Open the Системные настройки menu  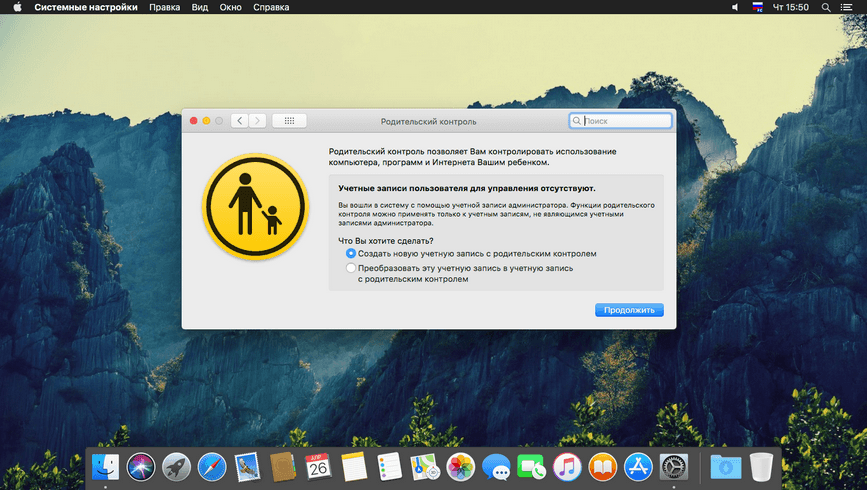click(86, 7)
